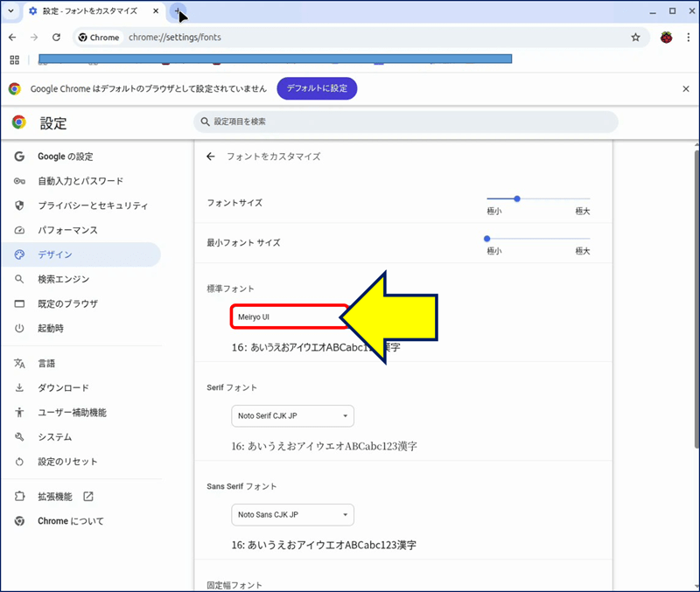Open the tab search chevron in title bar

(x=11, y=11)
